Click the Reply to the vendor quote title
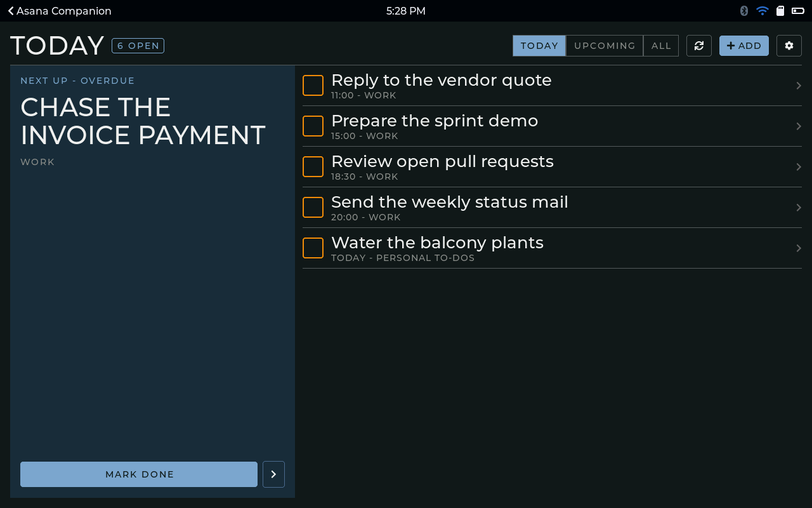 442,80
